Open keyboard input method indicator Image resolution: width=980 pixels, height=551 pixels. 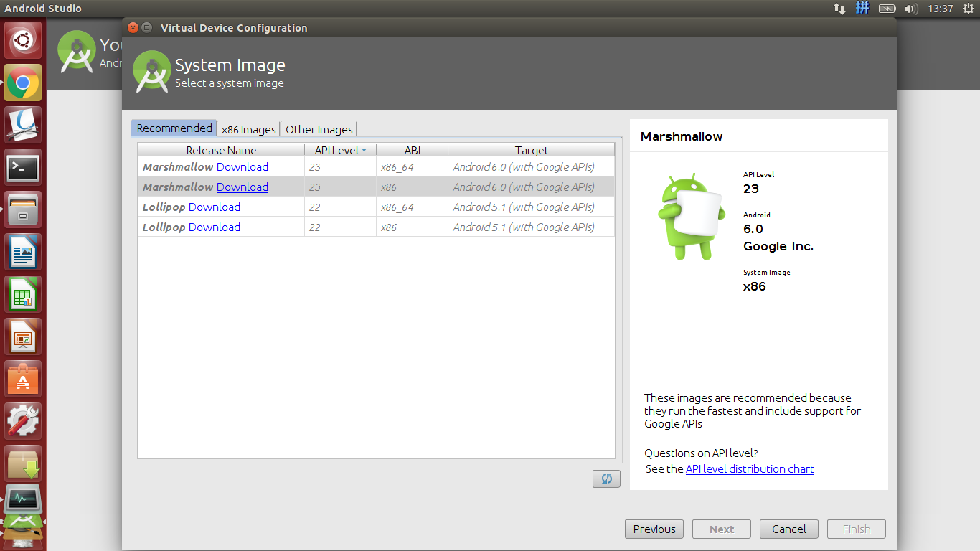pos(863,9)
